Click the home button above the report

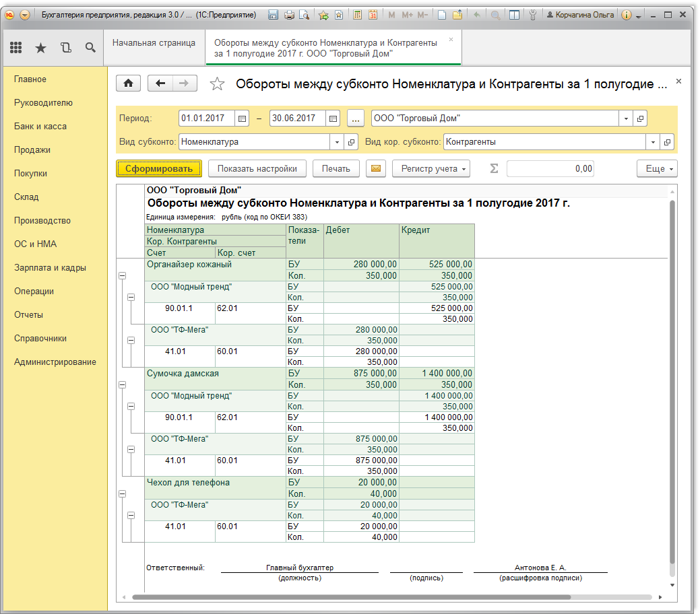point(128,83)
